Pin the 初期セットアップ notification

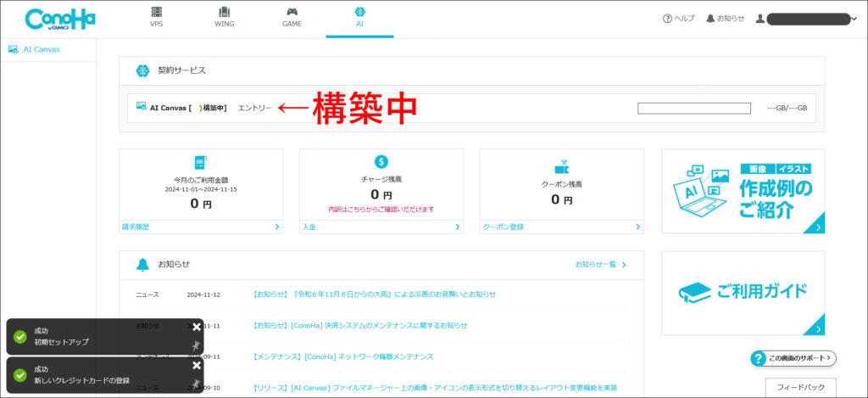point(195,345)
